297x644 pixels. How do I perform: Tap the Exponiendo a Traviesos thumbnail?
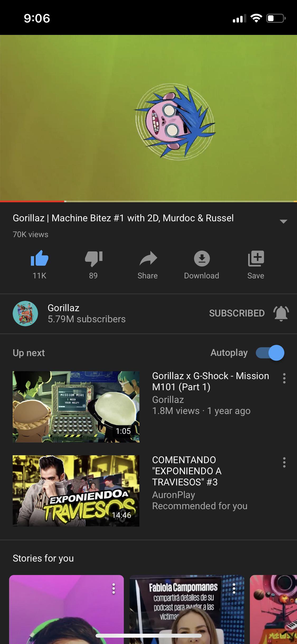coord(76,491)
